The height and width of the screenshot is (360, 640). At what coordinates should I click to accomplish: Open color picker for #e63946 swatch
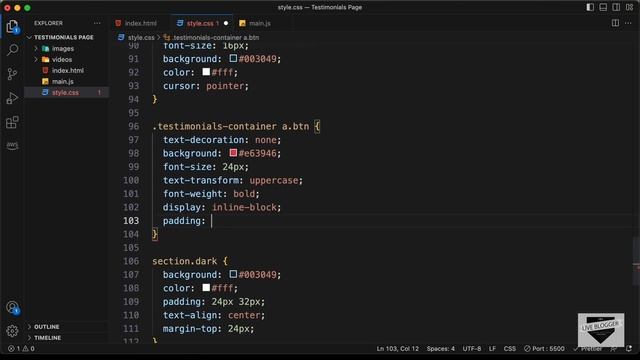tap(233, 153)
